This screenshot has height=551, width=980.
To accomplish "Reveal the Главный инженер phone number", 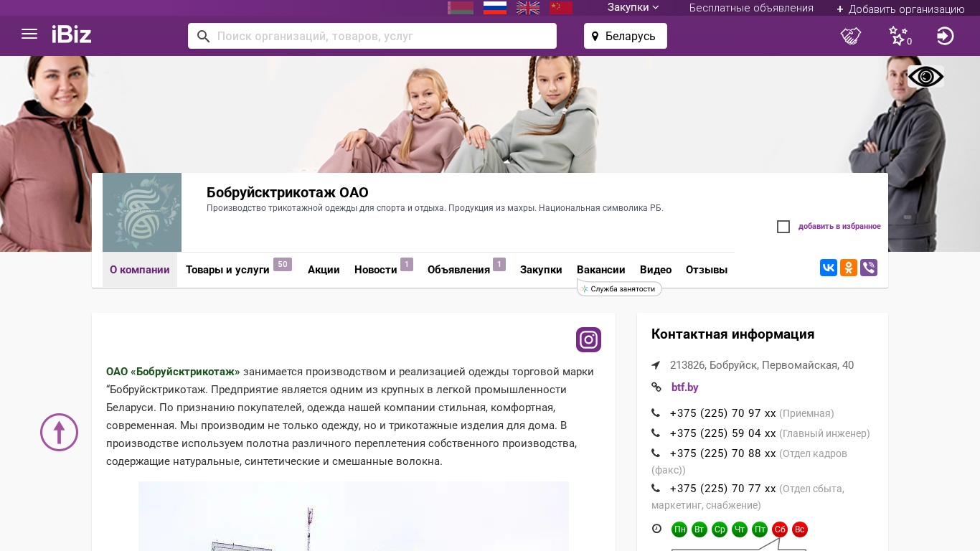I will (x=723, y=433).
